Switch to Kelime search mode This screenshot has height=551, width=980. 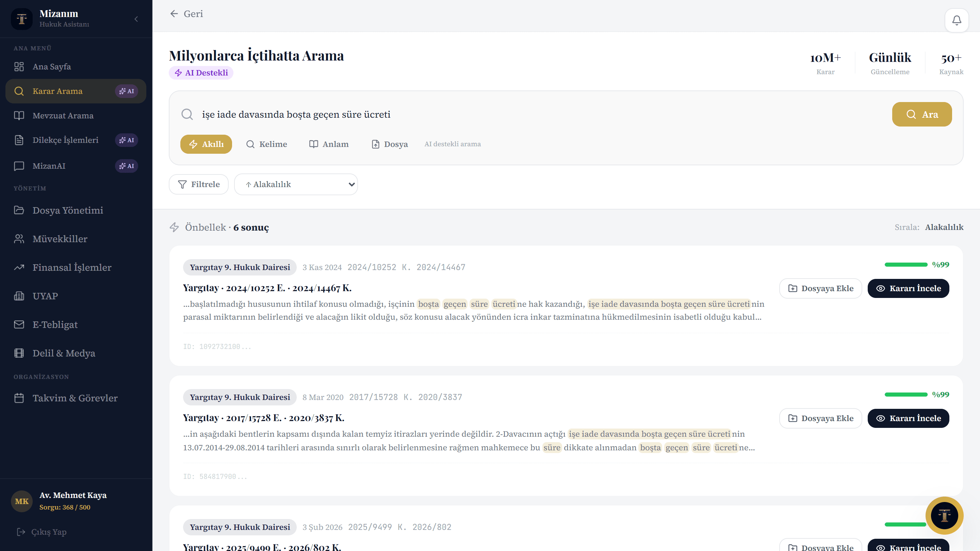[x=266, y=144]
